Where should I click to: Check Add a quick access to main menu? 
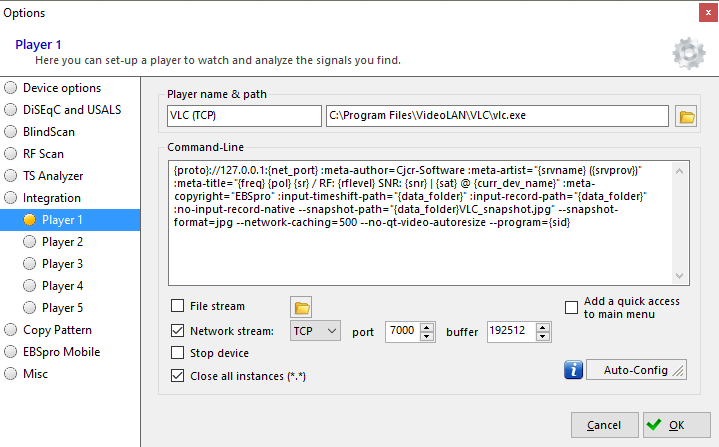click(571, 308)
